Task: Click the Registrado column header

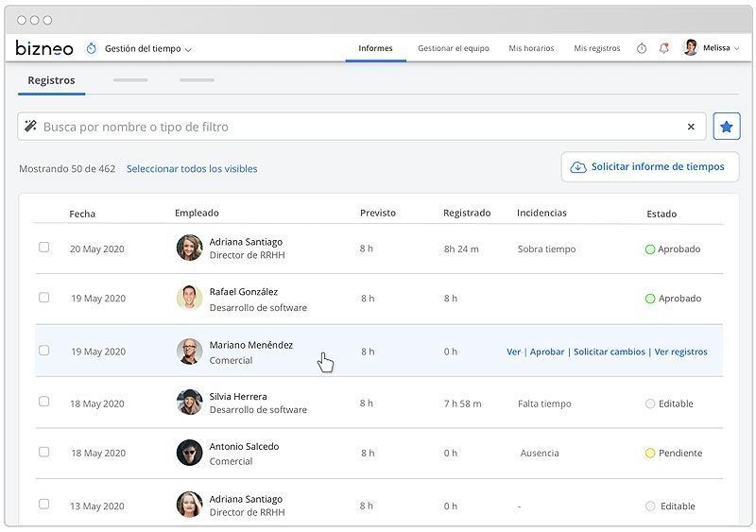Action: tap(467, 213)
